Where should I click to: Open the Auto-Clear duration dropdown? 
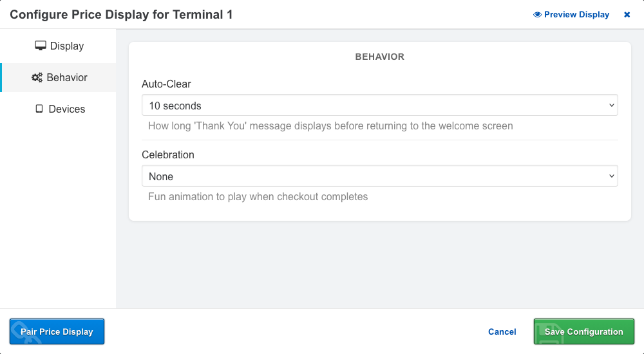[x=374, y=106]
